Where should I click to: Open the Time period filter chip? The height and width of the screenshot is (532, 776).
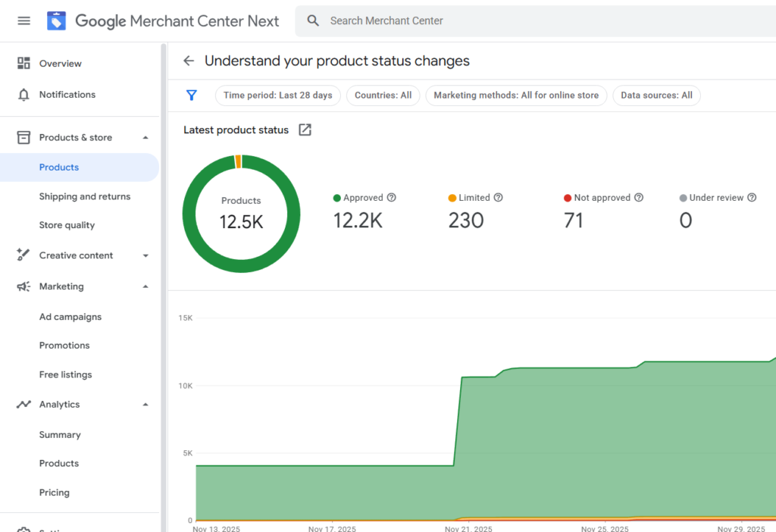click(x=278, y=95)
